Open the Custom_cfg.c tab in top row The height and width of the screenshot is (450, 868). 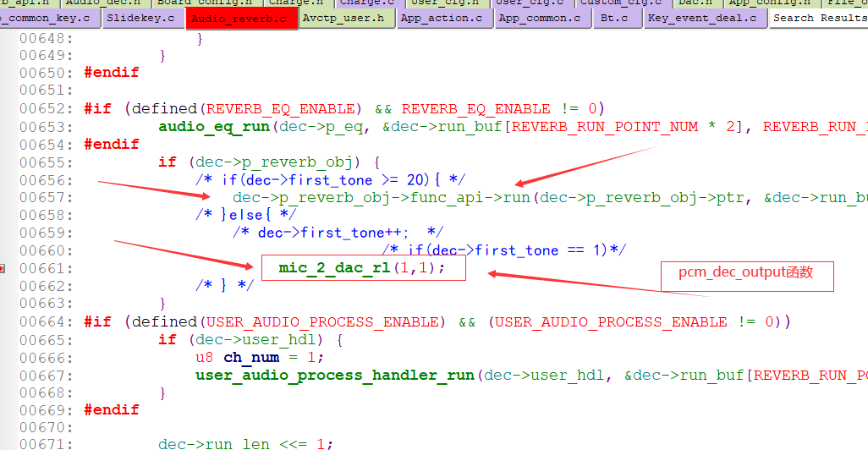coord(621,3)
